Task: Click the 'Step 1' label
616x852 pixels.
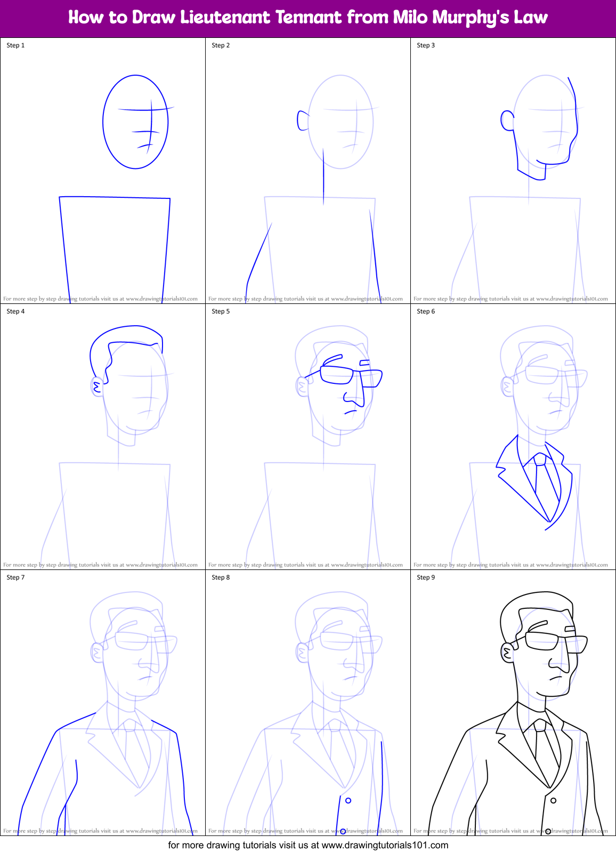Action: tap(15, 45)
